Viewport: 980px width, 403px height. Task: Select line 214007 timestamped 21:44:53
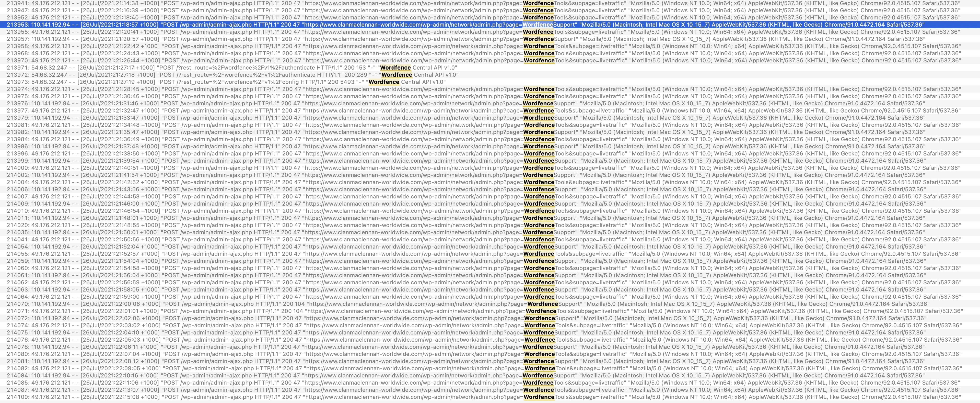tap(490, 197)
